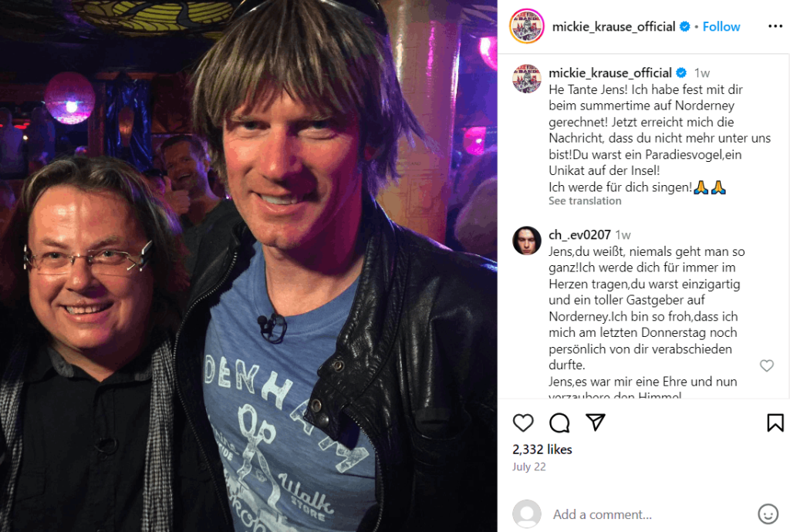Click the ch_.ev0207 avatar picture
The width and height of the screenshot is (790, 532).
point(526,241)
